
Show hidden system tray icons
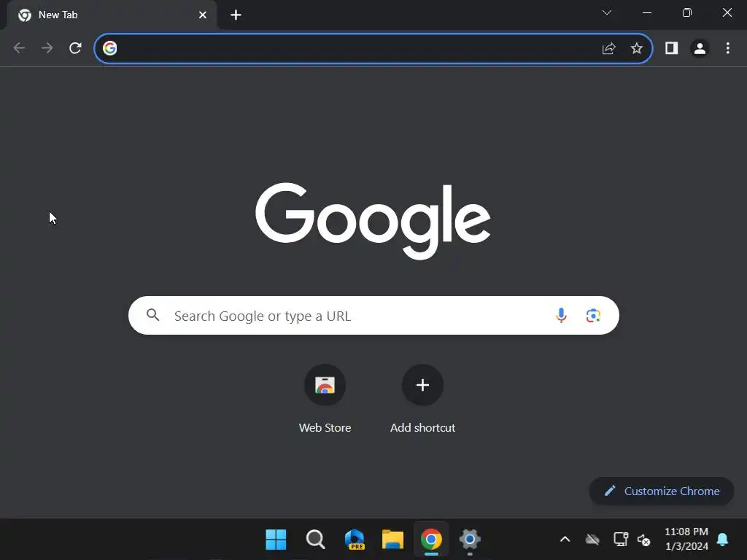coord(565,540)
